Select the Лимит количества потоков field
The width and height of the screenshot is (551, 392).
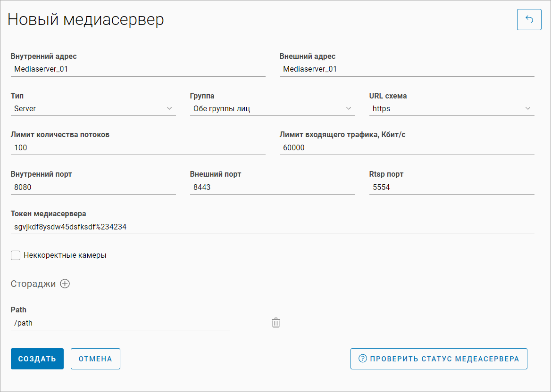click(x=138, y=147)
